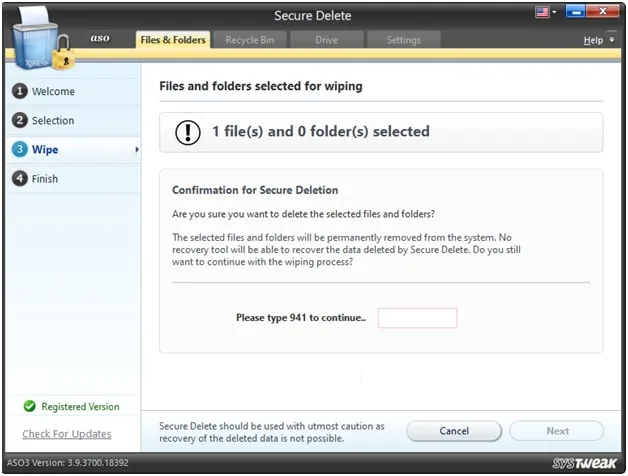Viewport: 628px width, 476px height.
Task: Select the Wipe step in the sidebar
Action: pos(73,149)
